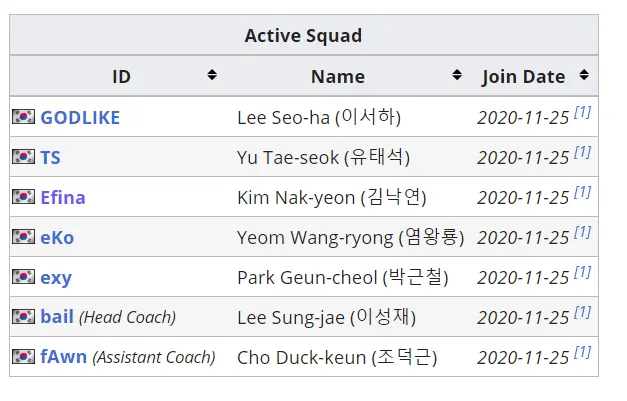Click the Active Squad table header
627x401 pixels.
coord(303,36)
